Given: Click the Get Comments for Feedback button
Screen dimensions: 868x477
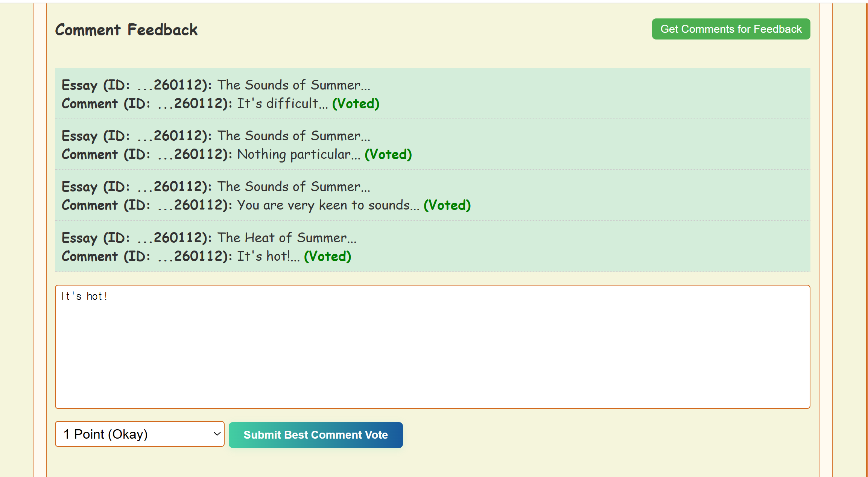Looking at the screenshot, I should click(731, 29).
